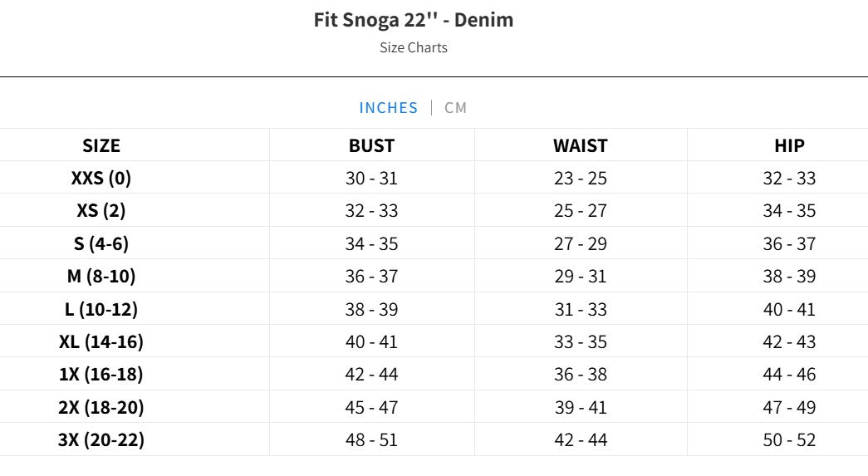Select the INCHES unit option
The height and width of the screenshot is (476, 868).
[388, 108]
